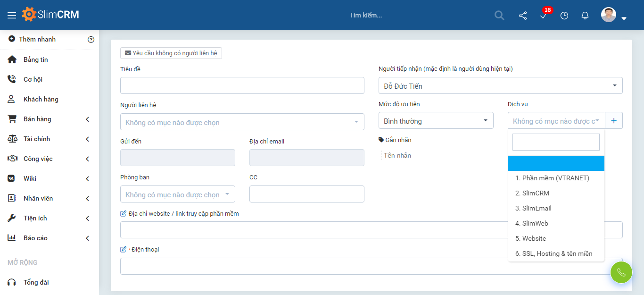Screen dimensions: 644x295
Task: Open the hamburger navigation menu
Action: point(12,15)
